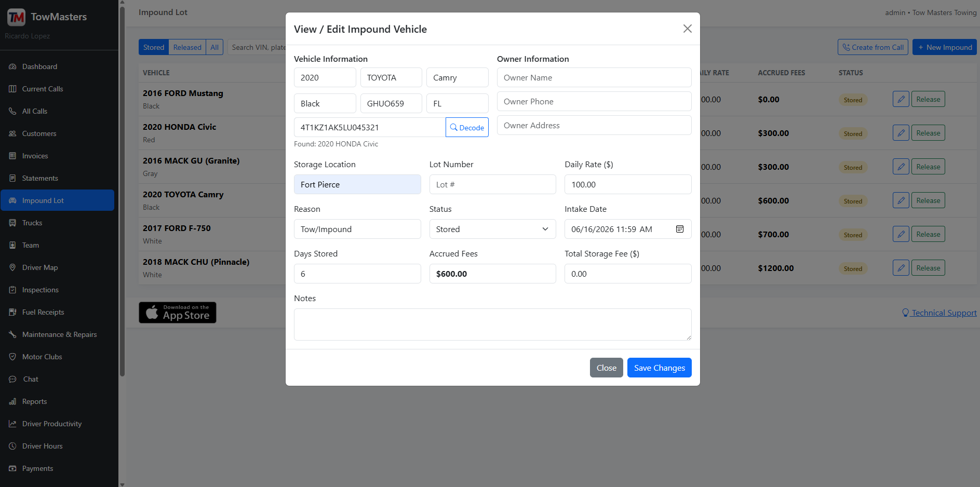The width and height of the screenshot is (980, 487).
Task: Show Released vehicles tab
Action: [x=187, y=47]
